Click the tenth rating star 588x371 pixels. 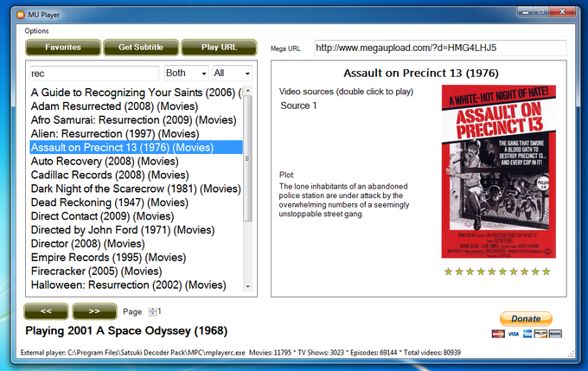point(546,272)
